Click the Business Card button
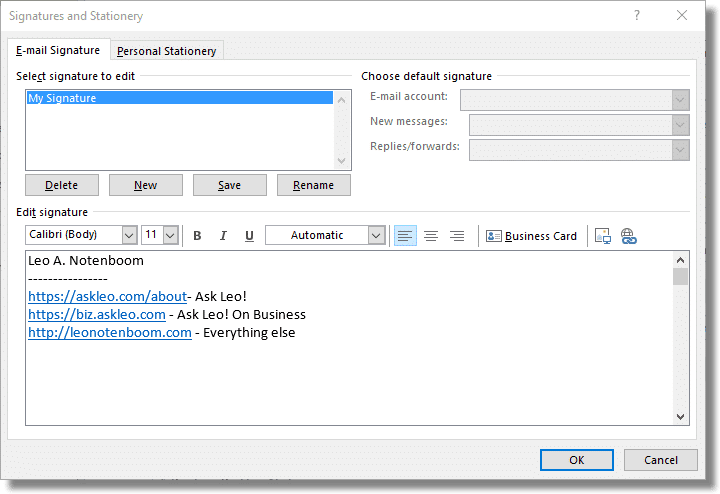Viewport: 720px width, 494px height. pyautogui.click(x=532, y=236)
